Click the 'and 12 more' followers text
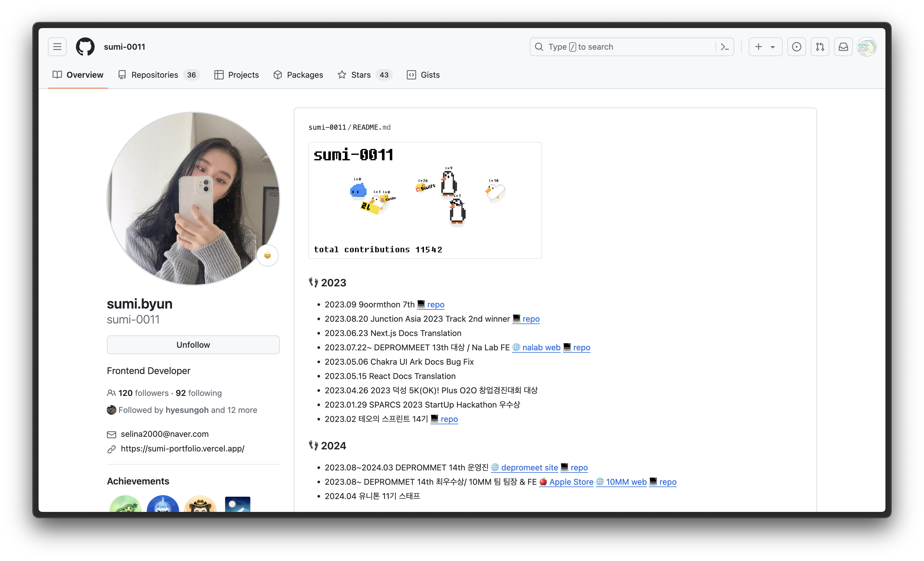This screenshot has height=561, width=924. [234, 410]
